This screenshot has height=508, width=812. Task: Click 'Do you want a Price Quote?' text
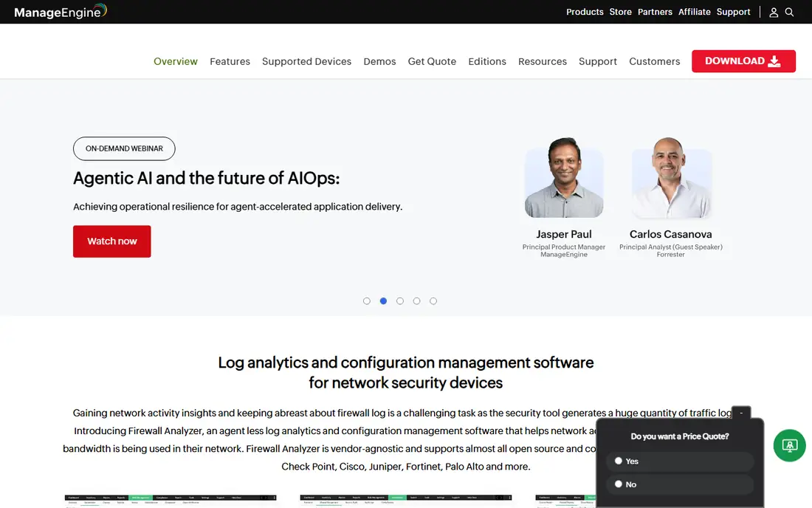679,436
